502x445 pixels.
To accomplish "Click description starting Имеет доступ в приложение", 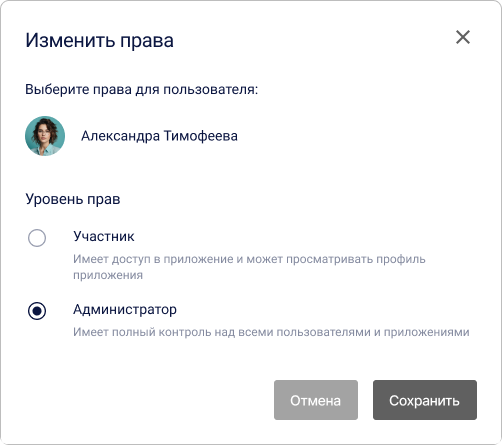I will click(249, 267).
